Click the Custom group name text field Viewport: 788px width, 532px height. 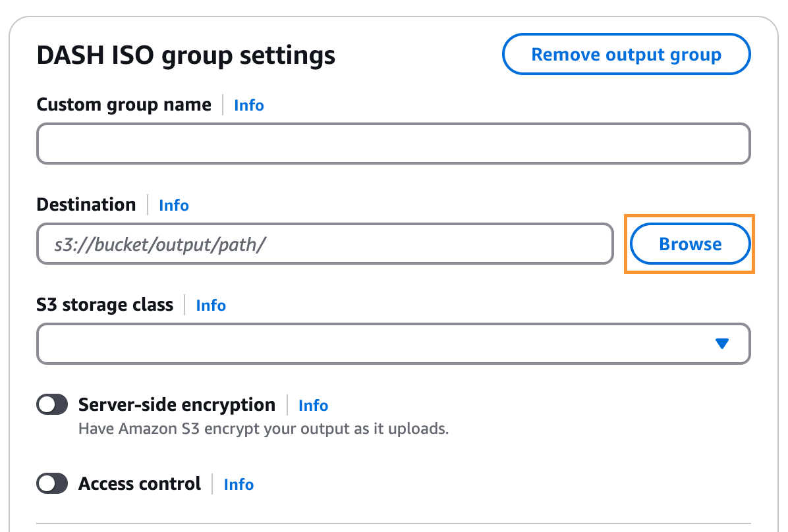[x=393, y=144]
